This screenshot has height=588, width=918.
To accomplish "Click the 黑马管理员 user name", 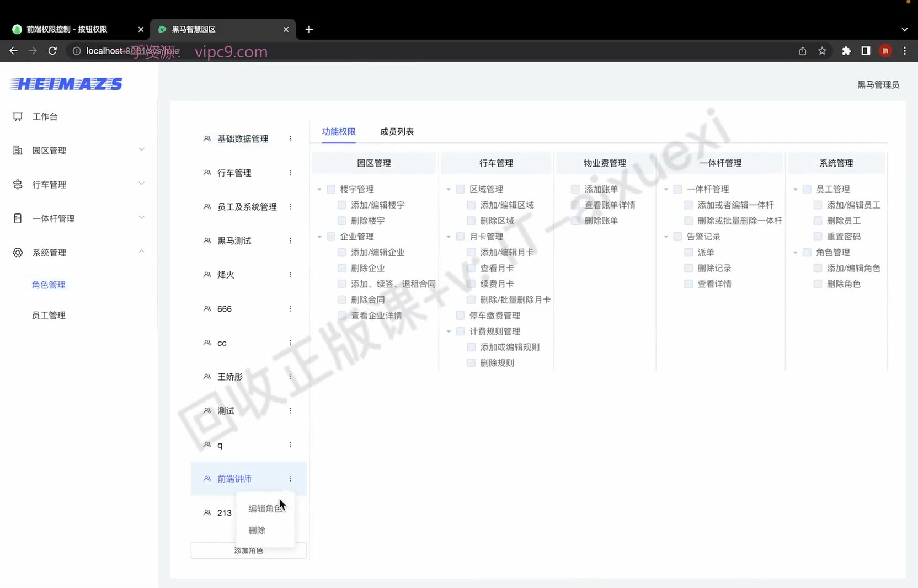I will (x=878, y=85).
